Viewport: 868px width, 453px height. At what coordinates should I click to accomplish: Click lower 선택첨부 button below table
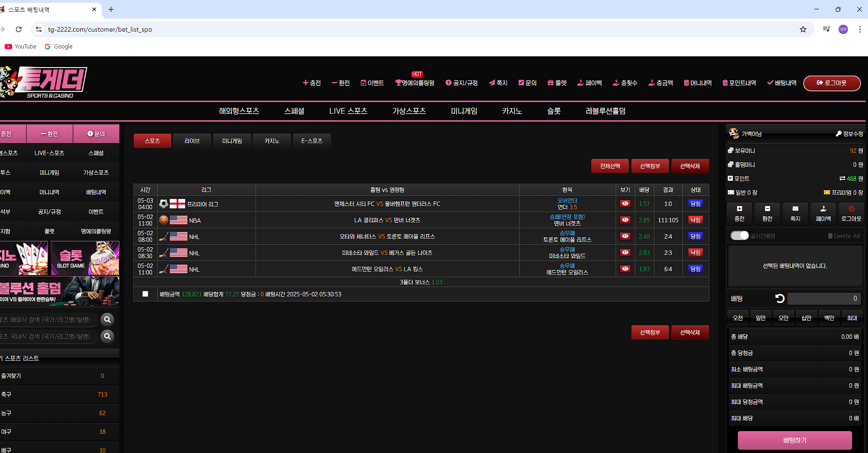[x=650, y=332]
